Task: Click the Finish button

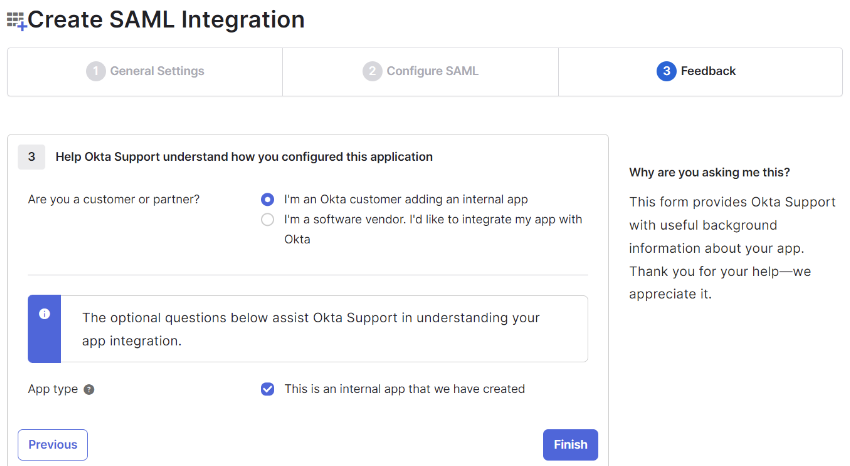Action: click(570, 445)
